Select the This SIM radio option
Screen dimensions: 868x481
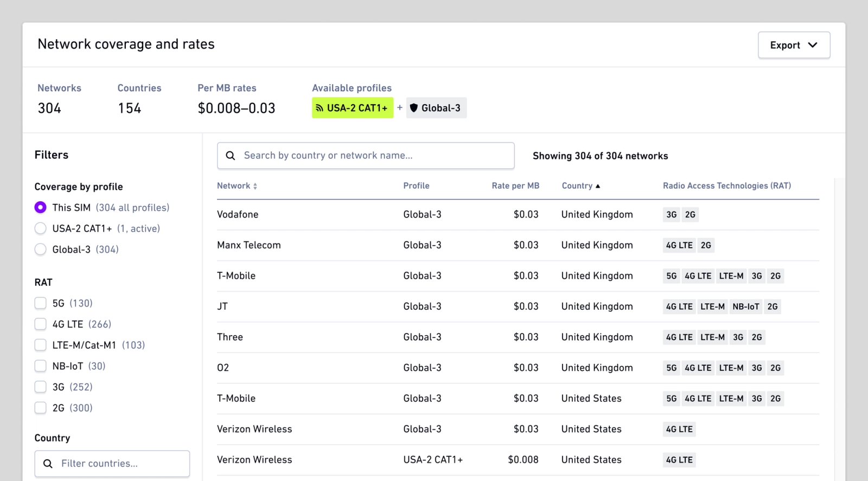[x=40, y=208]
